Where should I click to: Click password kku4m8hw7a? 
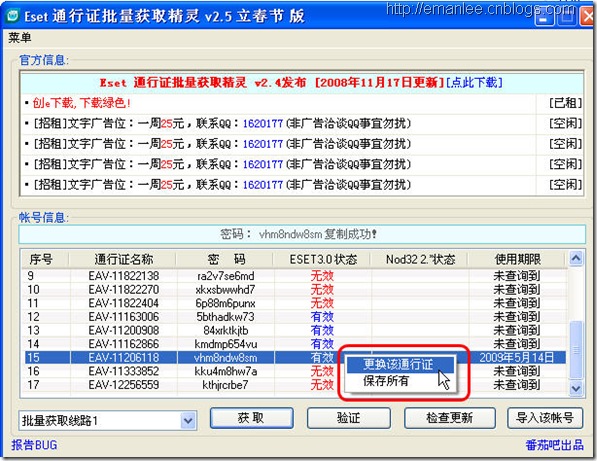225,371
